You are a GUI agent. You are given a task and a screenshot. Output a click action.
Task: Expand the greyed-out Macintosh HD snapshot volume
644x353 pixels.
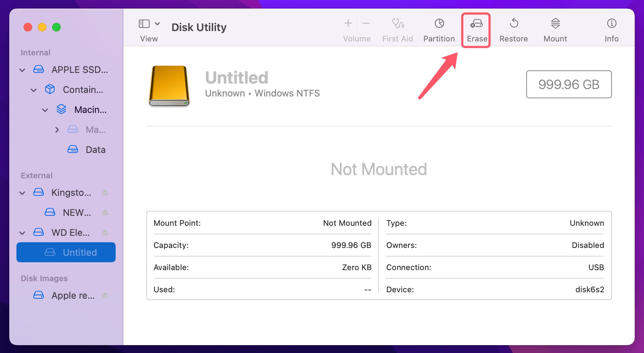point(57,129)
